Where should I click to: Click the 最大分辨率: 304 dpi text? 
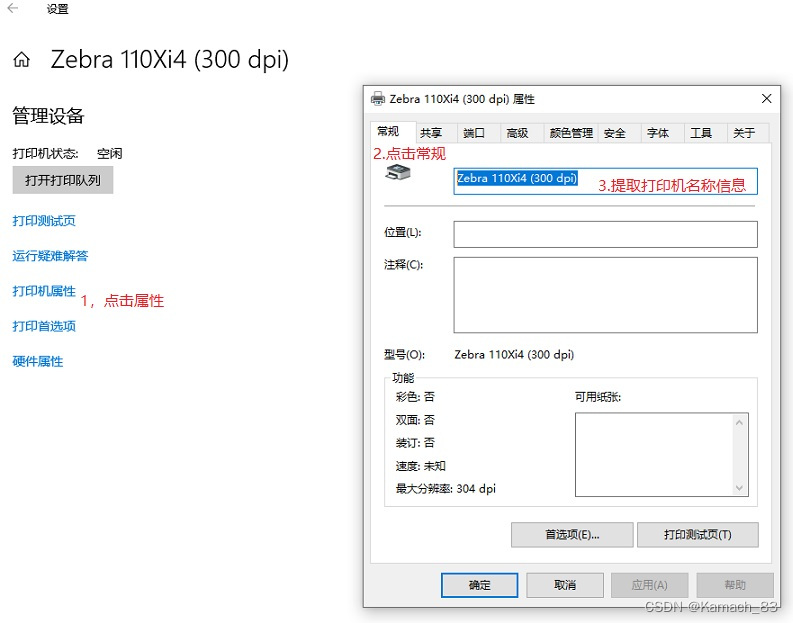(446, 489)
